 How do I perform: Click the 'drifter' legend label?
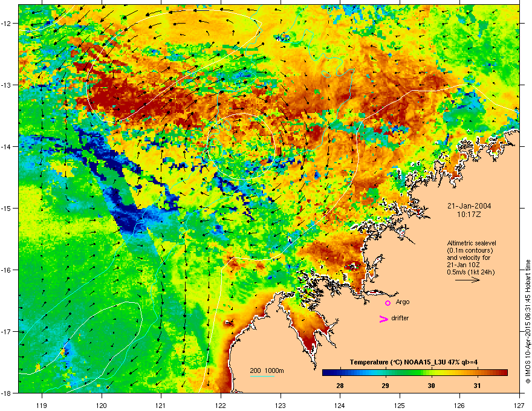(x=400, y=318)
